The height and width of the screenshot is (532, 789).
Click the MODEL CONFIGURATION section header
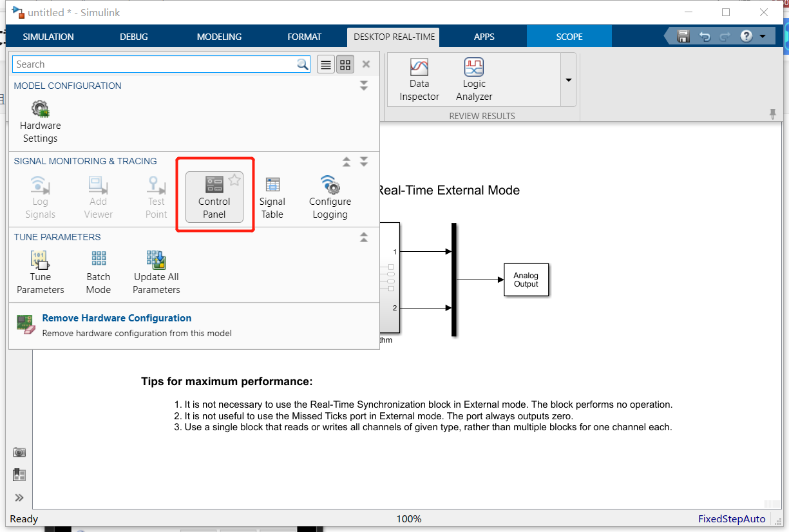[x=68, y=86]
